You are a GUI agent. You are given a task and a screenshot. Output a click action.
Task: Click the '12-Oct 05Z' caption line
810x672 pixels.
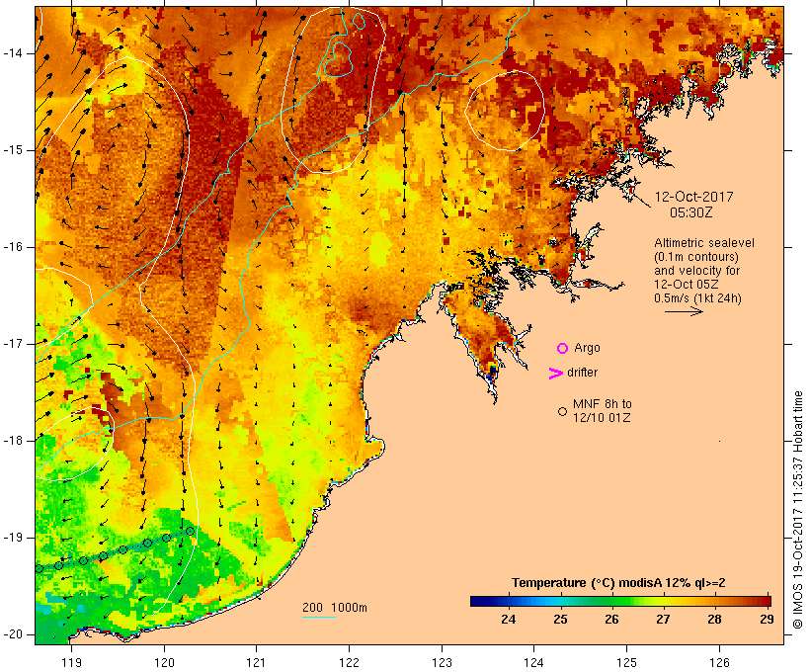[x=686, y=285]
